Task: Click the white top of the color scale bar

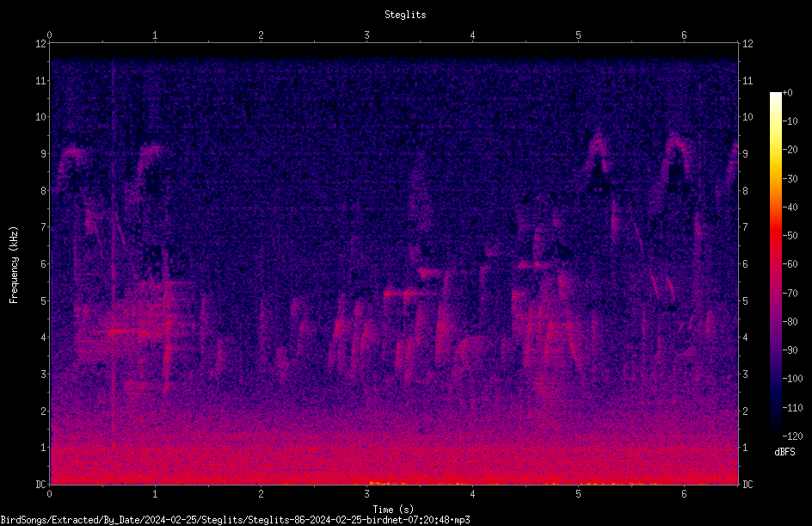Action: coord(775,96)
